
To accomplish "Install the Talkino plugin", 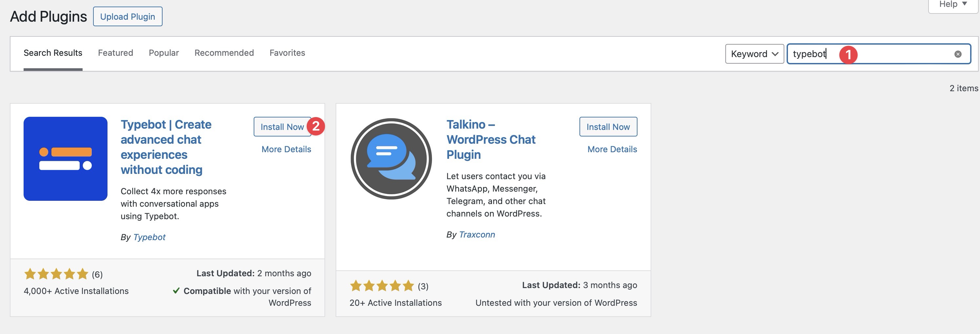I will (x=608, y=127).
